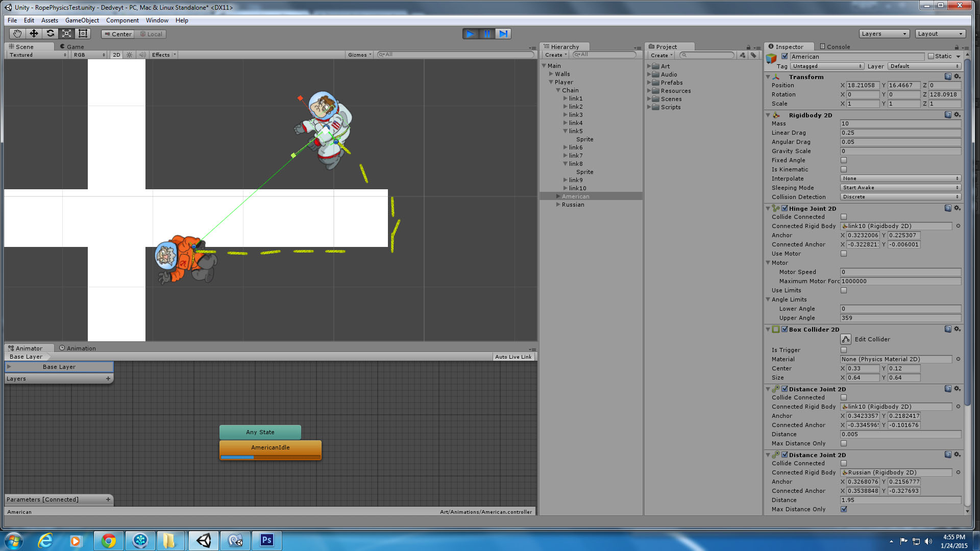Viewport: 980px width, 551px height.
Task: Add a new Animator layer plus
Action: (108, 379)
